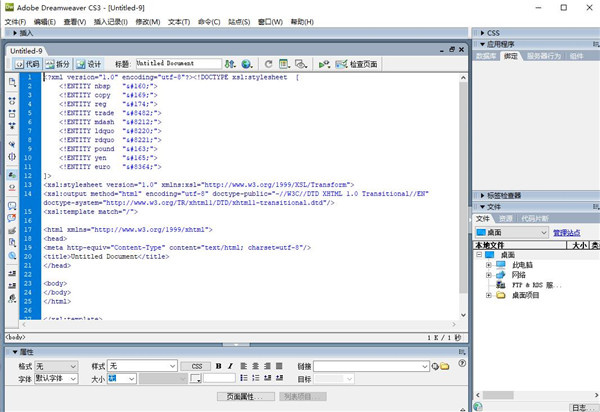Select the Untitled-9 document tab
This screenshot has width=600, height=412.
pos(26,51)
